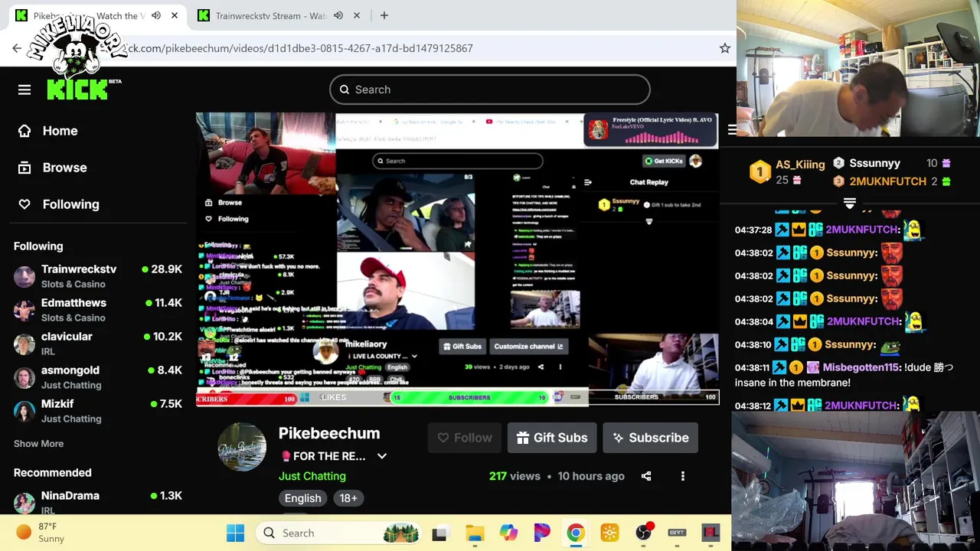Share the video with the share icon
980x551 pixels.
coord(646,476)
